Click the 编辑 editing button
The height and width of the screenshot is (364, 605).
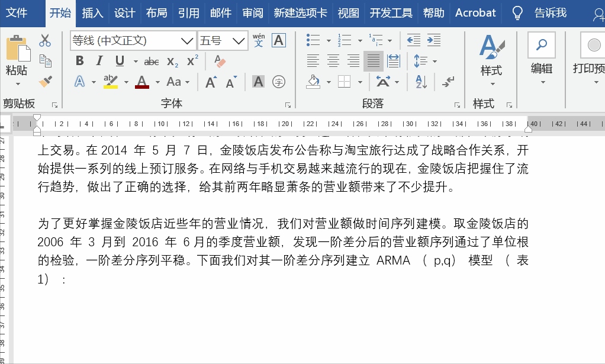541,59
